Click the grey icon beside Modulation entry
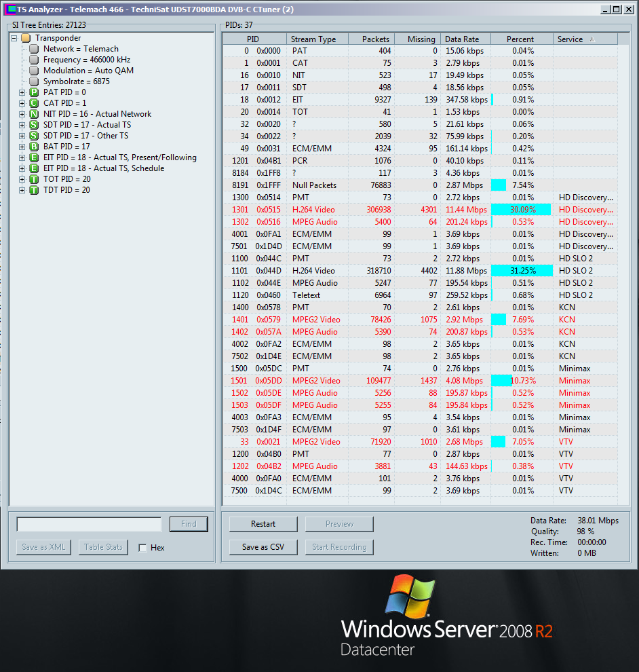Screen dimensions: 639x672 click(x=35, y=71)
